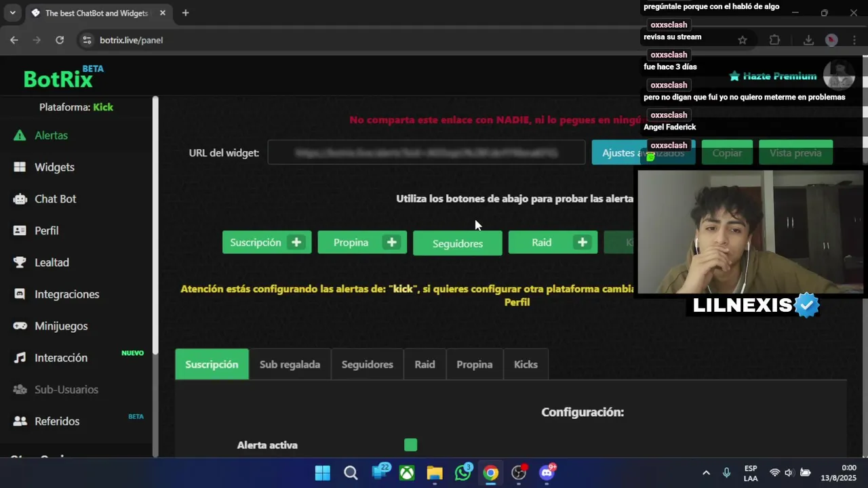Select the Sub regalada tab
This screenshot has width=868, height=488.
290,365
